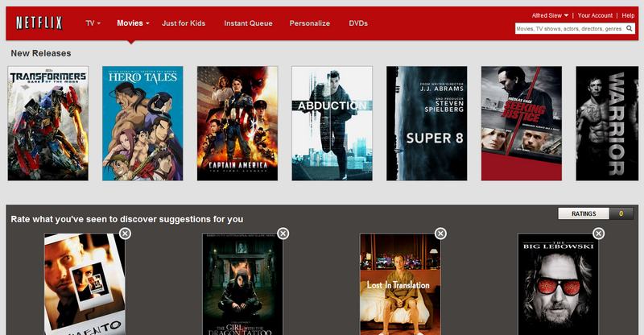
Task: Open the Personalize section
Action: click(x=310, y=23)
